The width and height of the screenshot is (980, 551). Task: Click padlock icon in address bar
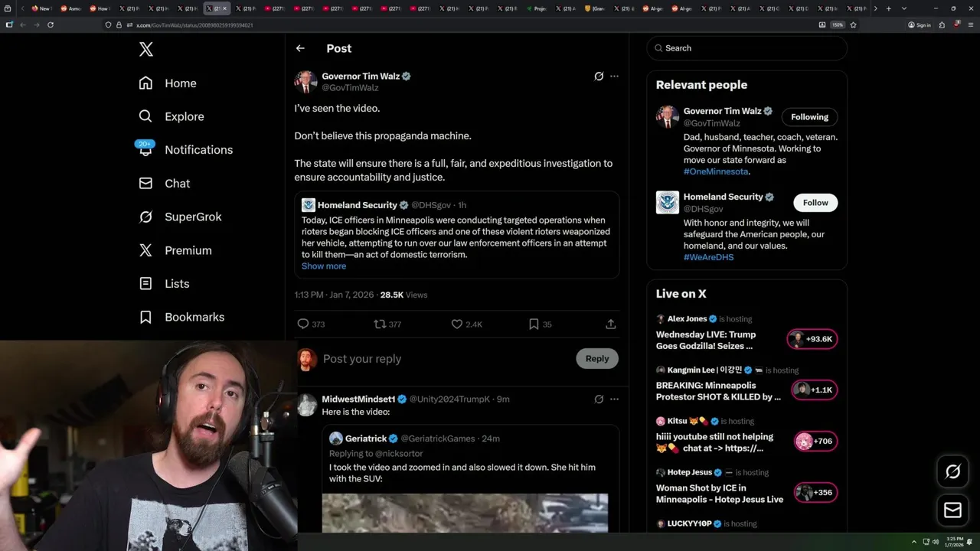[119, 24]
